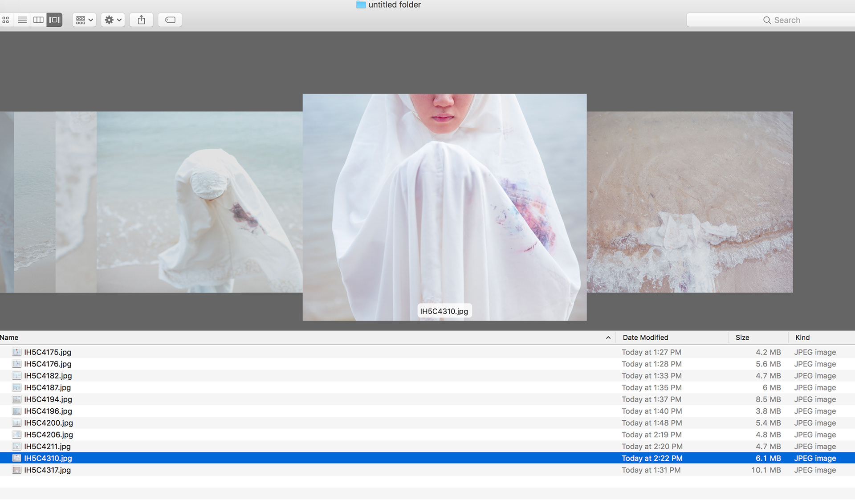
Task: Open the item arrangement dropdown
Action: point(84,20)
